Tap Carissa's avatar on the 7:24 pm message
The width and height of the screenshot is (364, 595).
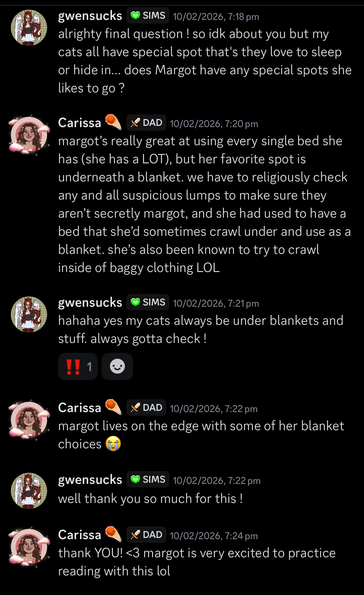click(29, 546)
